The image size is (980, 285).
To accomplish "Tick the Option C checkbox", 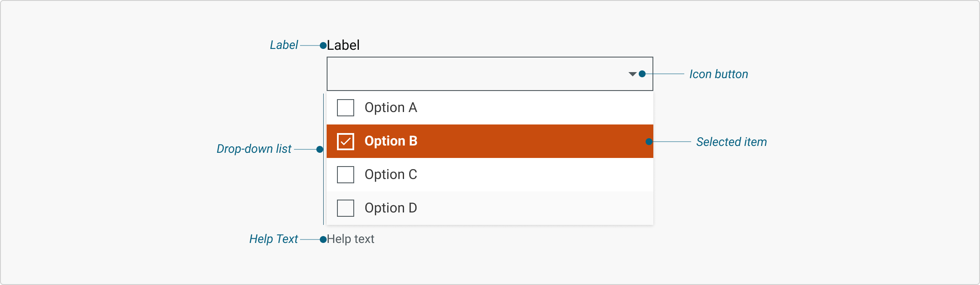I will 346,175.
